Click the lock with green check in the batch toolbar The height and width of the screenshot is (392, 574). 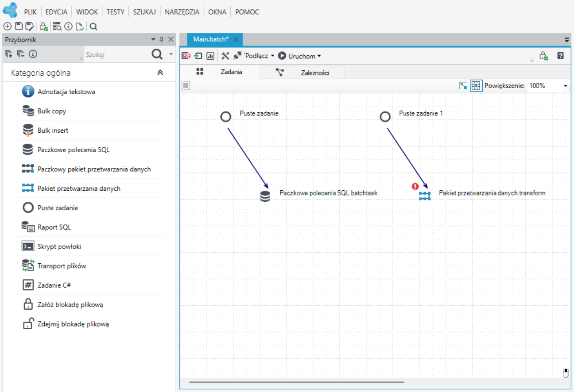point(543,56)
